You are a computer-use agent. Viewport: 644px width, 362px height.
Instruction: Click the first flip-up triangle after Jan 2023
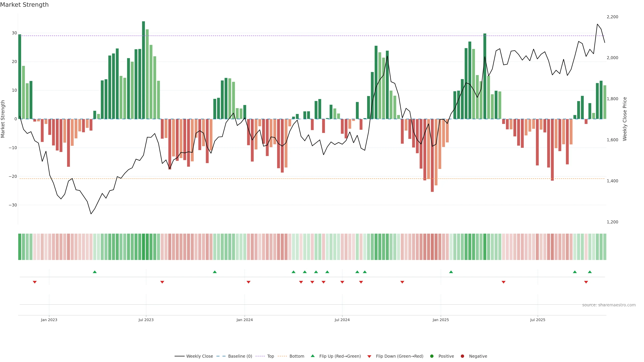point(95,272)
